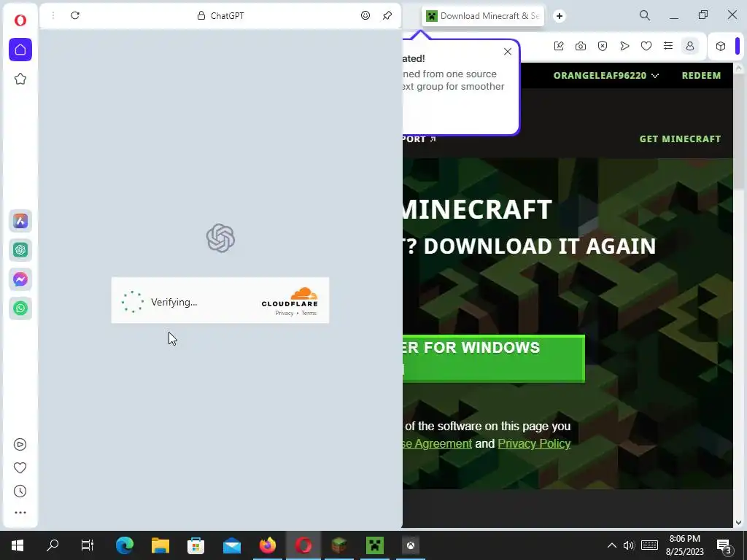Viewport: 747px width, 560px height.
Task: Open History clock icon in sidebar
Action: 20,491
